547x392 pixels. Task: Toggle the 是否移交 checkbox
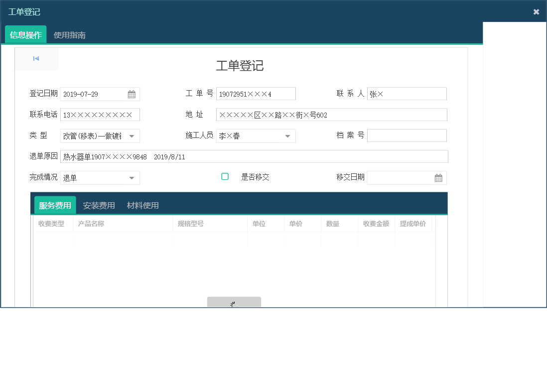coord(225,176)
